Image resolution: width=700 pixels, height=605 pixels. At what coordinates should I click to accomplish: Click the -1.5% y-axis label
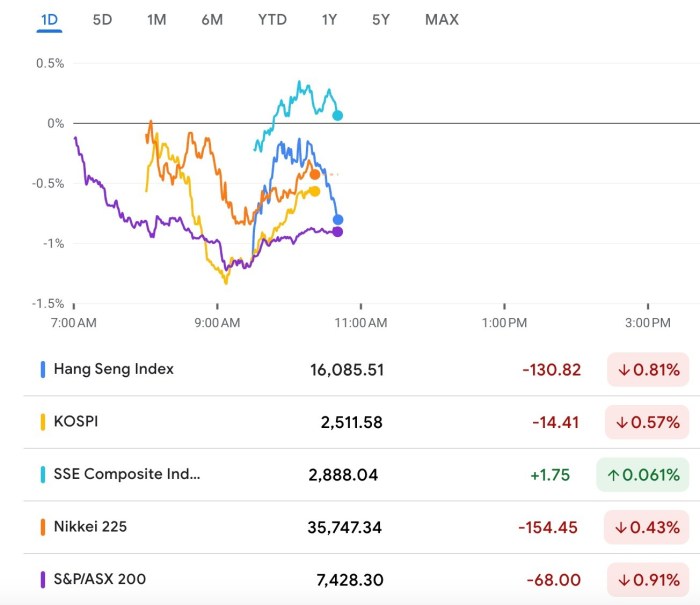(x=48, y=304)
